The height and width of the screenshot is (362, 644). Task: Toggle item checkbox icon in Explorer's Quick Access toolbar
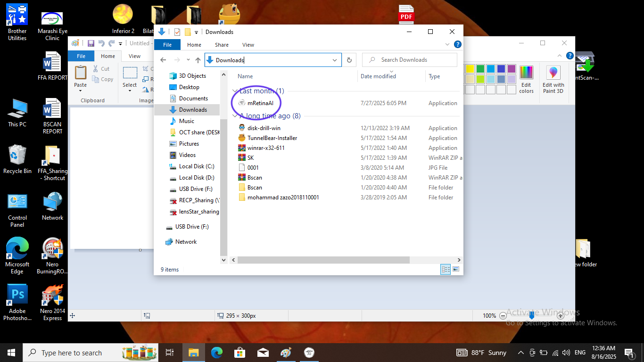point(177,32)
